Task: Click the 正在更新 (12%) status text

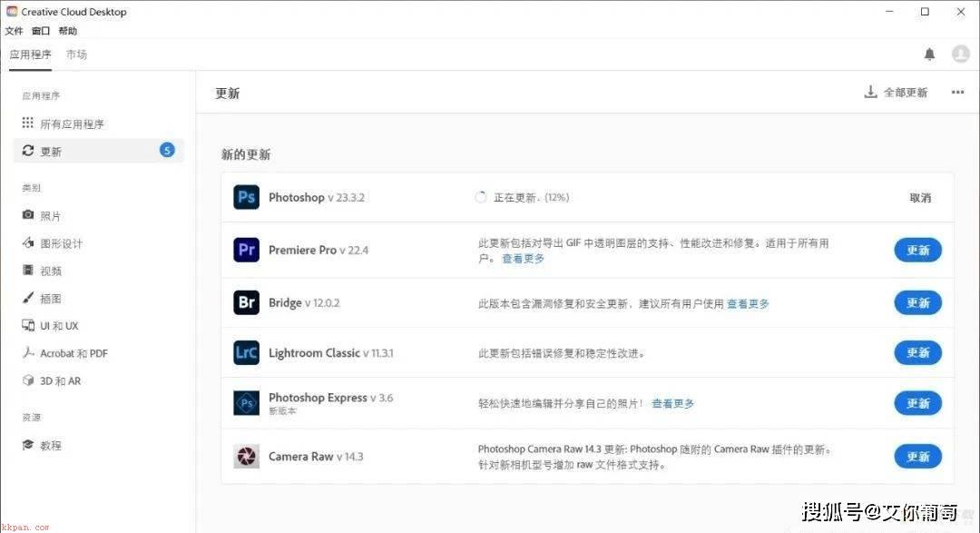Action: pyautogui.click(x=531, y=198)
